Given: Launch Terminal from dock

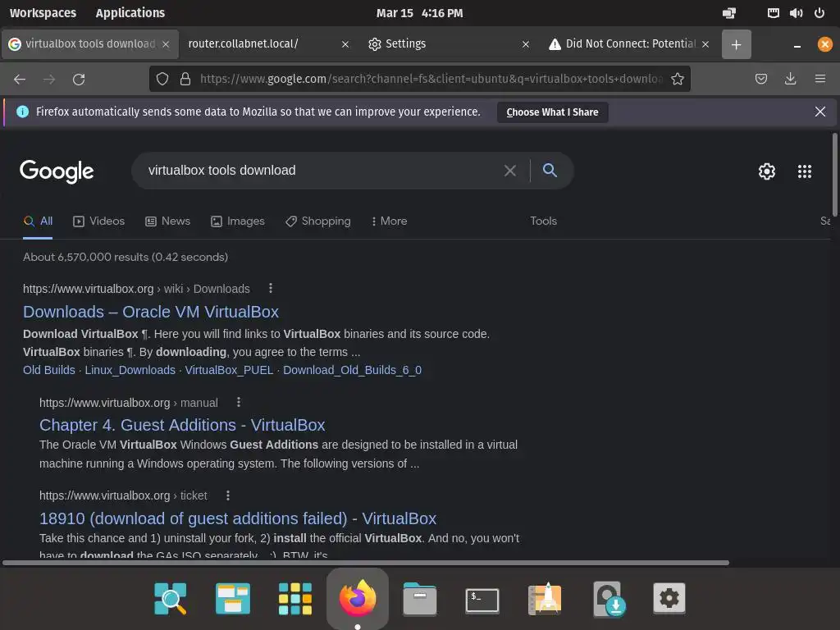Looking at the screenshot, I should pyautogui.click(x=482, y=600).
